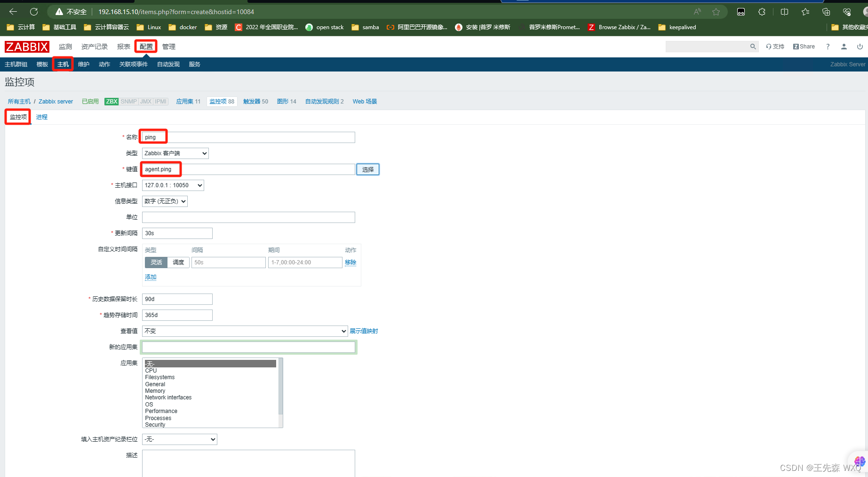Image resolution: width=868 pixels, height=477 pixels.
Task: Open the 触发器 50 link
Action: pyautogui.click(x=255, y=102)
